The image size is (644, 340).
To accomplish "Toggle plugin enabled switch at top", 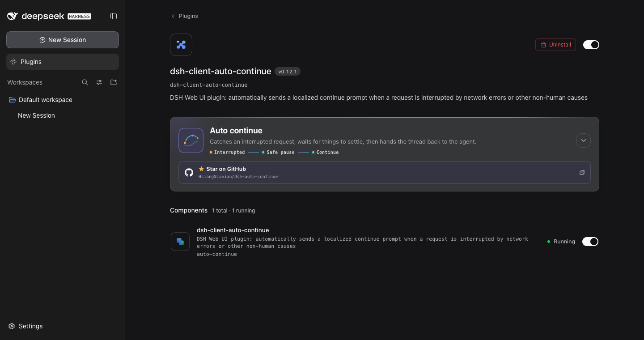I will pyautogui.click(x=591, y=45).
